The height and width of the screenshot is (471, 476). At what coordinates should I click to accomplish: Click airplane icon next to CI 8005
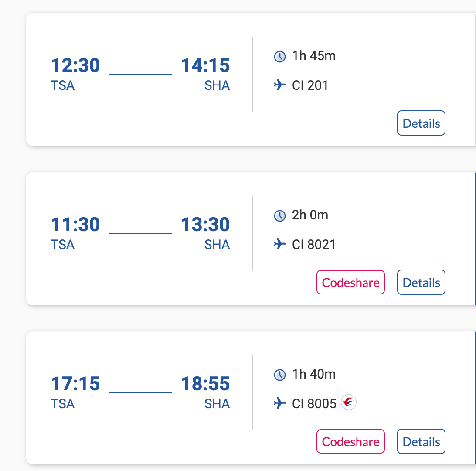279,403
